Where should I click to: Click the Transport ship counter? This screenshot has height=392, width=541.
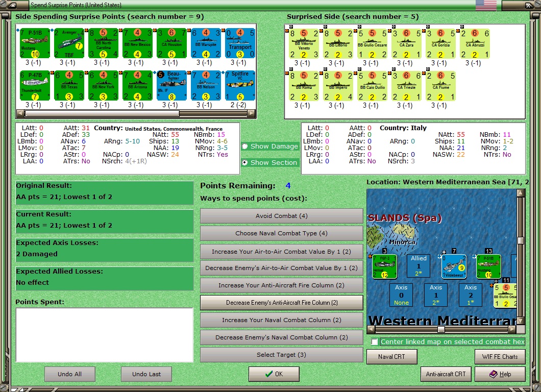[x=240, y=43]
